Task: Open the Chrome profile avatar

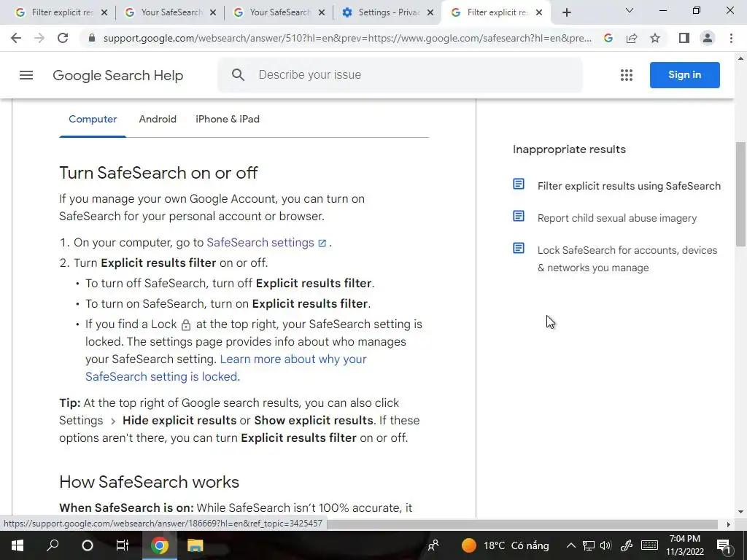Action: point(708,38)
